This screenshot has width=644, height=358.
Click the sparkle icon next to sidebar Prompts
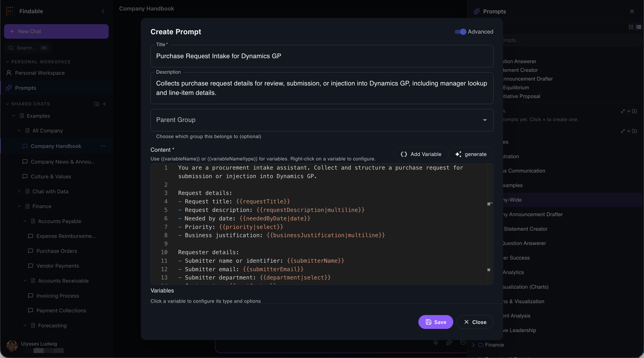9,88
